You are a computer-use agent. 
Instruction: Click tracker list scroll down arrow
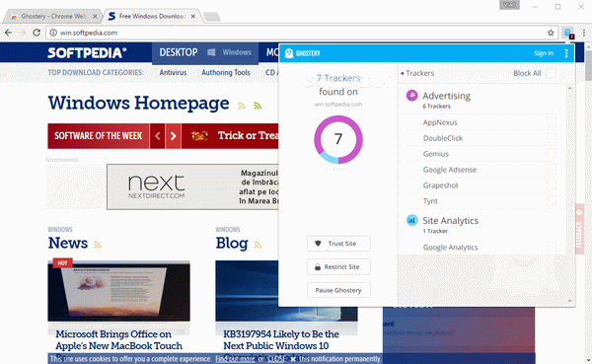pos(569,301)
